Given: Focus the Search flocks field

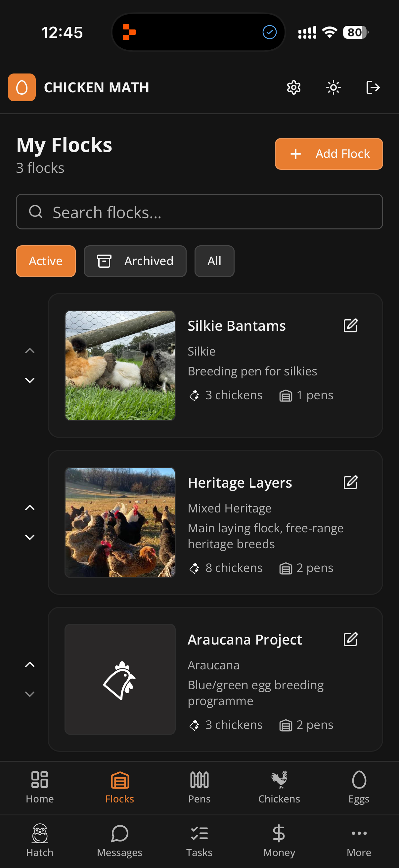Looking at the screenshot, I should 199,212.
